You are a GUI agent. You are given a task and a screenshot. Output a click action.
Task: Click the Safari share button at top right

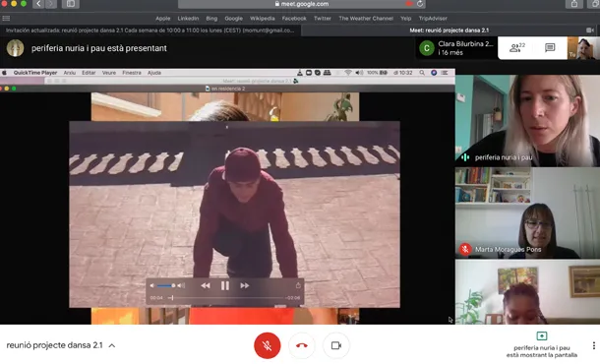(x=574, y=4)
